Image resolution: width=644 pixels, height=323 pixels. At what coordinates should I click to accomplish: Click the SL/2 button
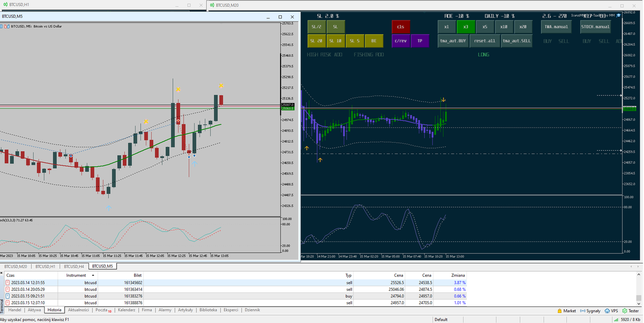pyautogui.click(x=316, y=26)
